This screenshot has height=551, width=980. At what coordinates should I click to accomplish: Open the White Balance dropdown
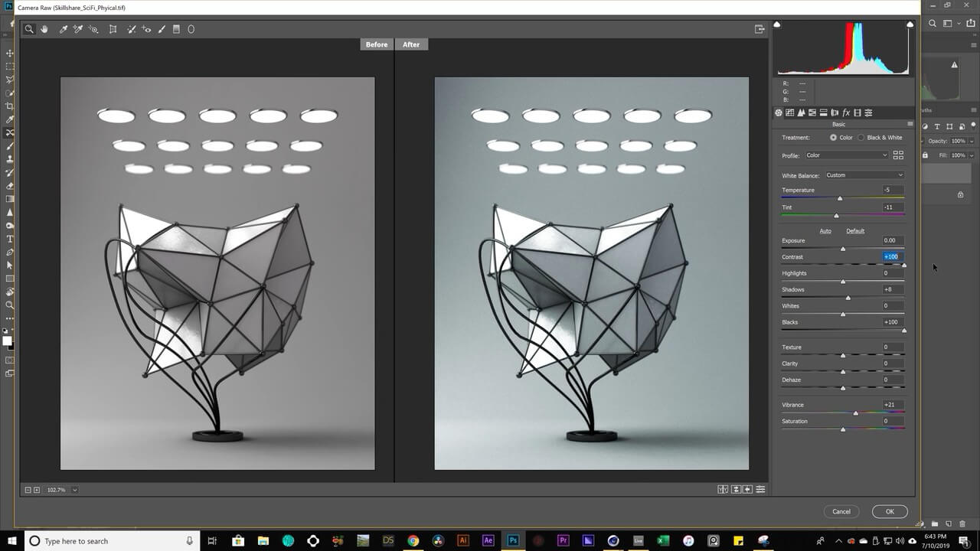coord(864,175)
